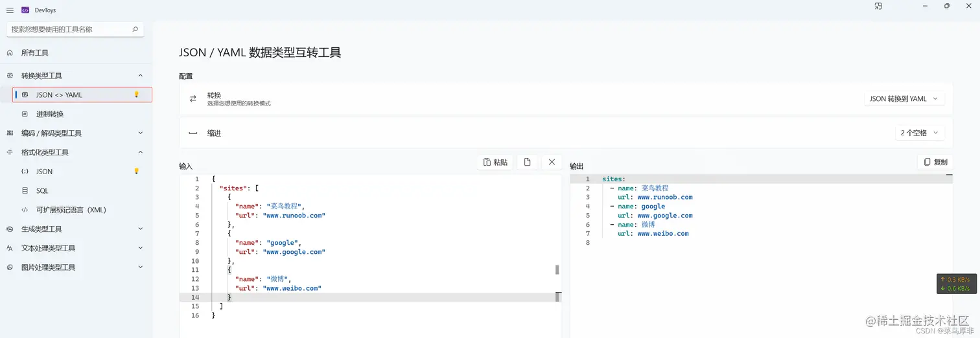Click "www.runoob.com" in input JSON
Viewport: 980px width, 338px height.
294,216
